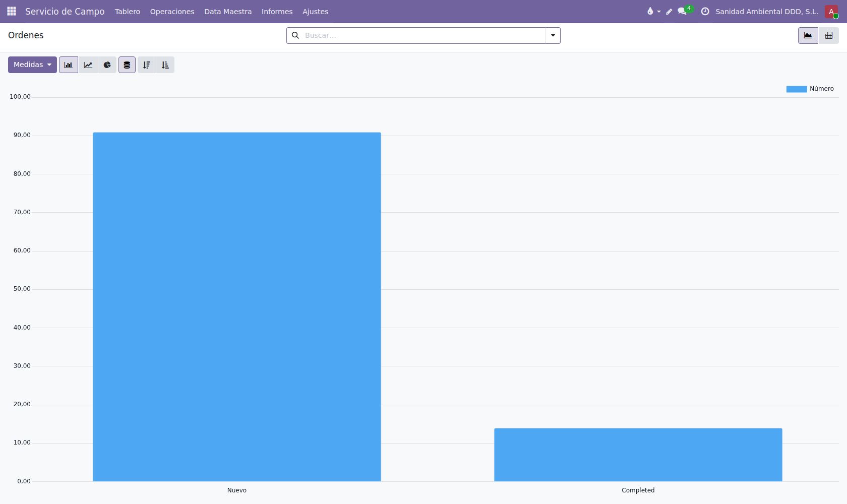
Task: Sort bars in descending order
Action: click(x=147, y=65)
